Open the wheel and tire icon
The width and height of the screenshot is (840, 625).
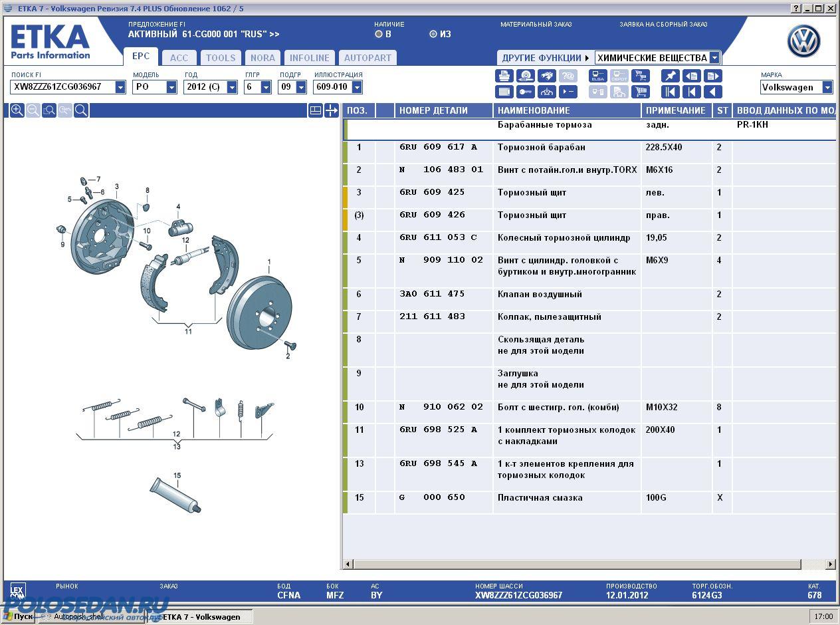click(x=526, y=76)
